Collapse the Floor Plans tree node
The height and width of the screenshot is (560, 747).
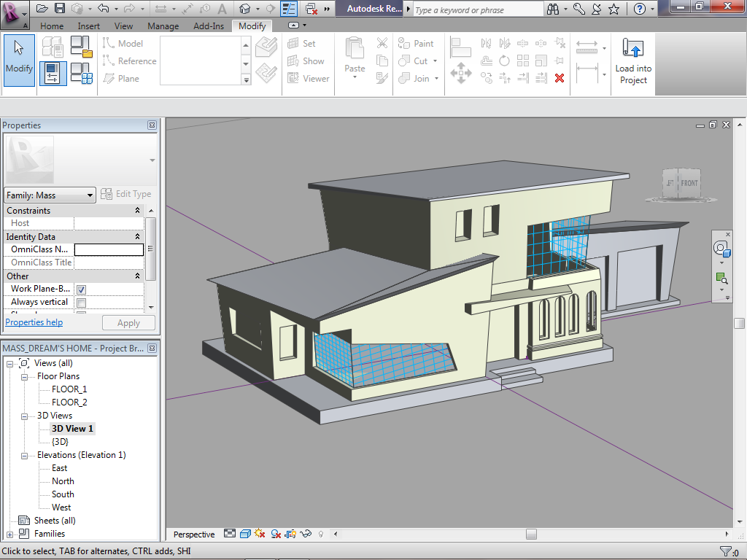click(23, 376)
